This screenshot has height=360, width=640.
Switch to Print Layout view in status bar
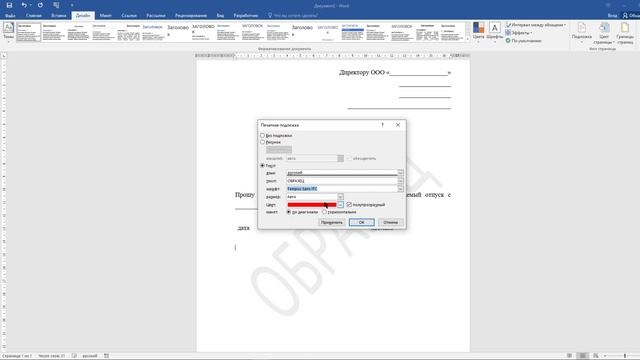pyautogui.click(x=583, y=356)
